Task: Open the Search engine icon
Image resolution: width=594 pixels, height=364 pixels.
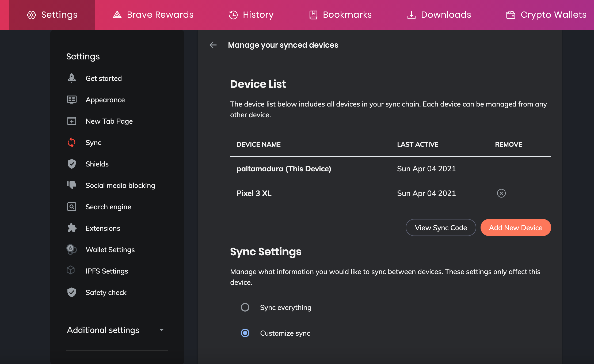Action: 71,207
